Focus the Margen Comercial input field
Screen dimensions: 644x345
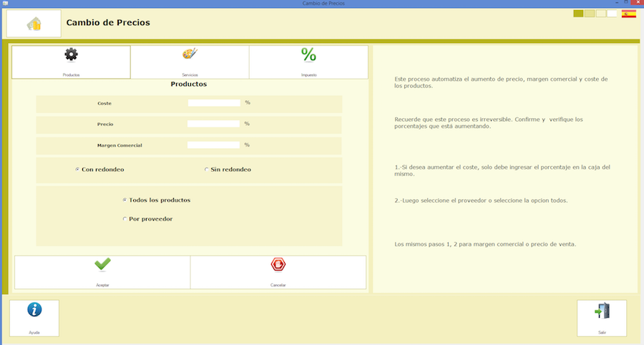(214, 145)
